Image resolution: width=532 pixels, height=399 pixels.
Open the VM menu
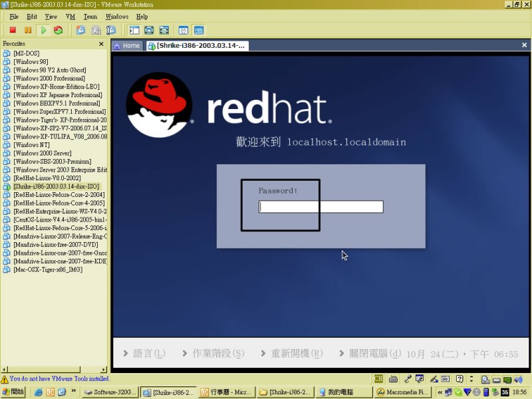[x=70, y=17]
